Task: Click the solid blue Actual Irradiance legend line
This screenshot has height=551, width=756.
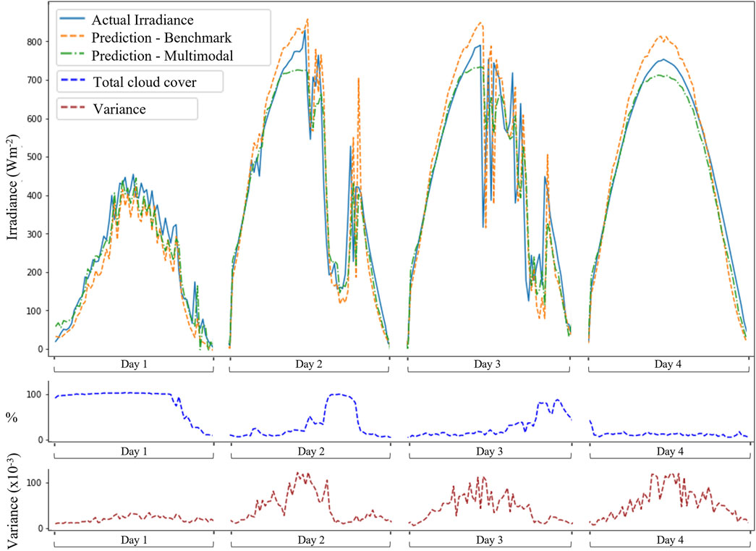Action: pyautogui.click(x=72, y=19)
